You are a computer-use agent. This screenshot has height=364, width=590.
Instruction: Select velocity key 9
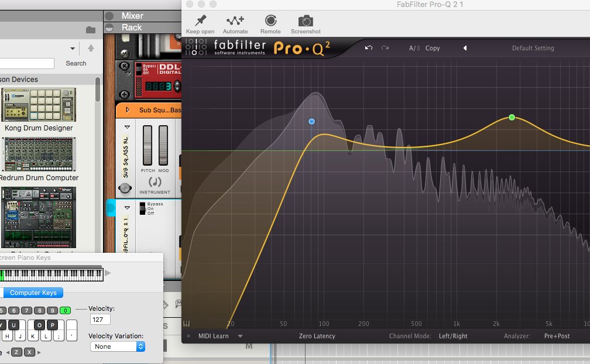52,311
